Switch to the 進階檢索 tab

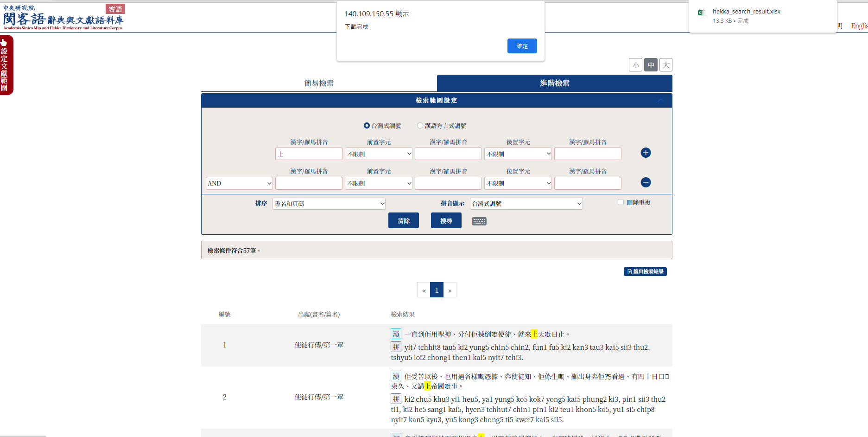point(555,83)
